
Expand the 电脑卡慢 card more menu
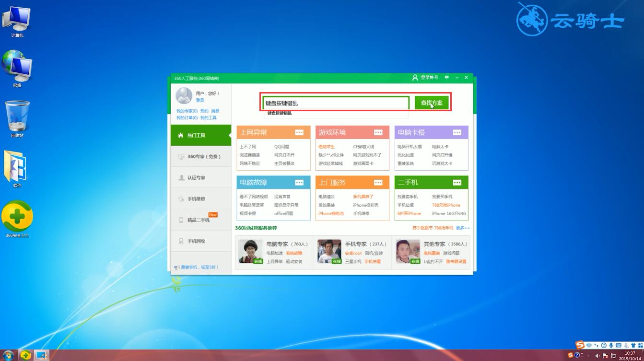pos(457,132)
